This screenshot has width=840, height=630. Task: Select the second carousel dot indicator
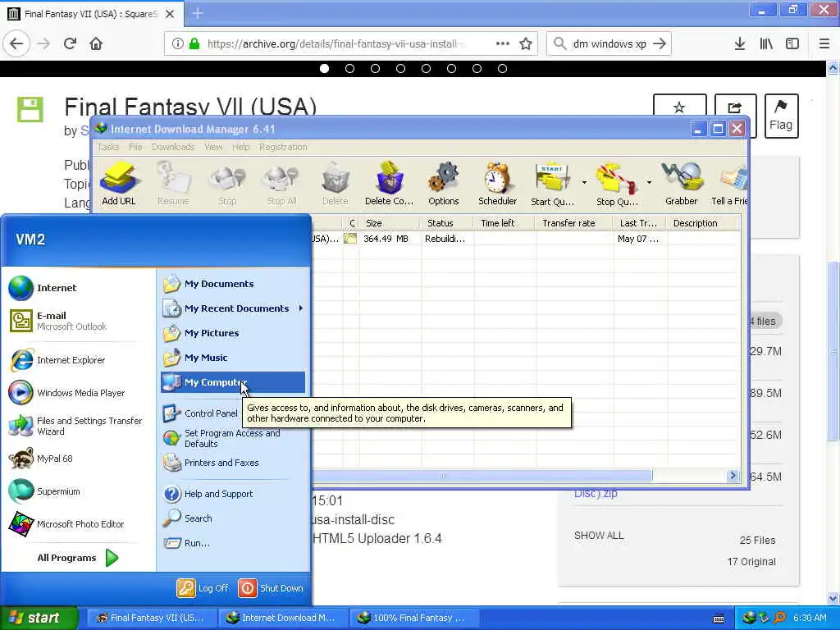[349, 69]
